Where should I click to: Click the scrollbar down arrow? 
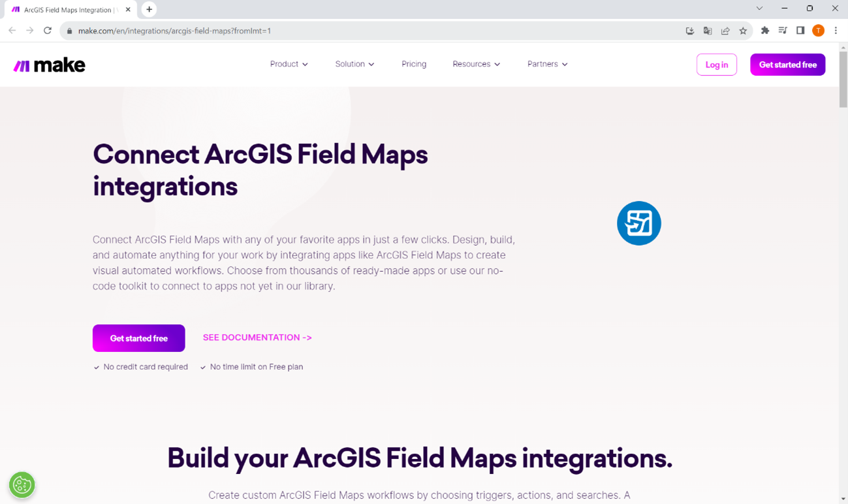point(843,499)
